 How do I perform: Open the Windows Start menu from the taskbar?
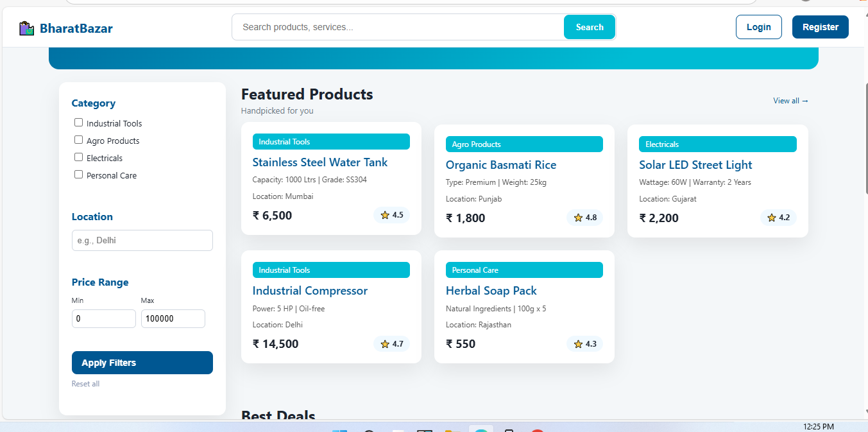click(x=338, y=429)
